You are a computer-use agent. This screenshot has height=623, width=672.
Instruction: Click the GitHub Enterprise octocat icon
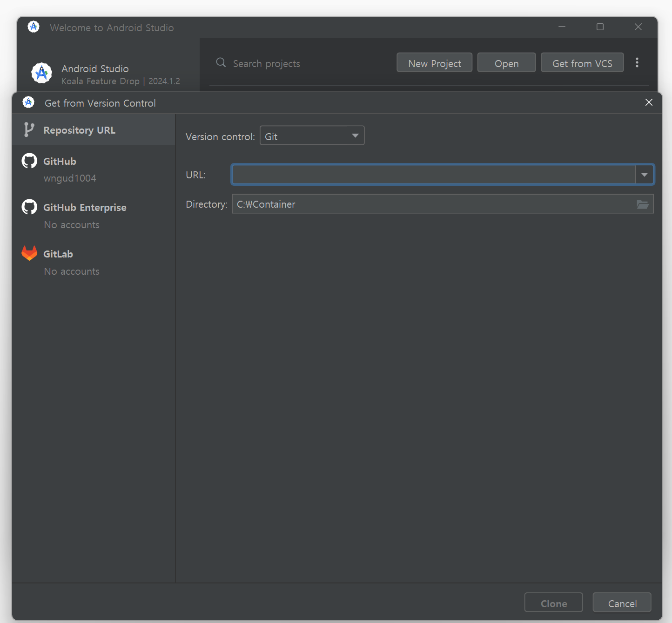pos(29,207)
